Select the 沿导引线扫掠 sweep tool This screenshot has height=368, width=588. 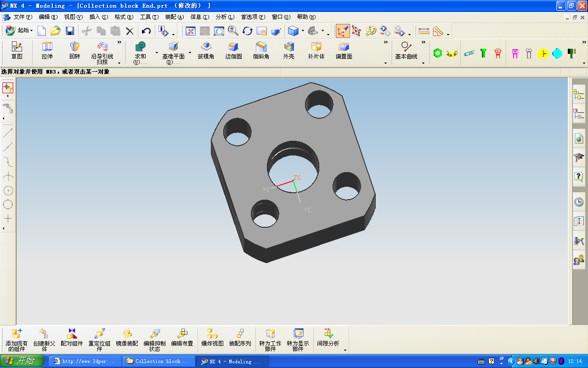click(x=102, y=52)
